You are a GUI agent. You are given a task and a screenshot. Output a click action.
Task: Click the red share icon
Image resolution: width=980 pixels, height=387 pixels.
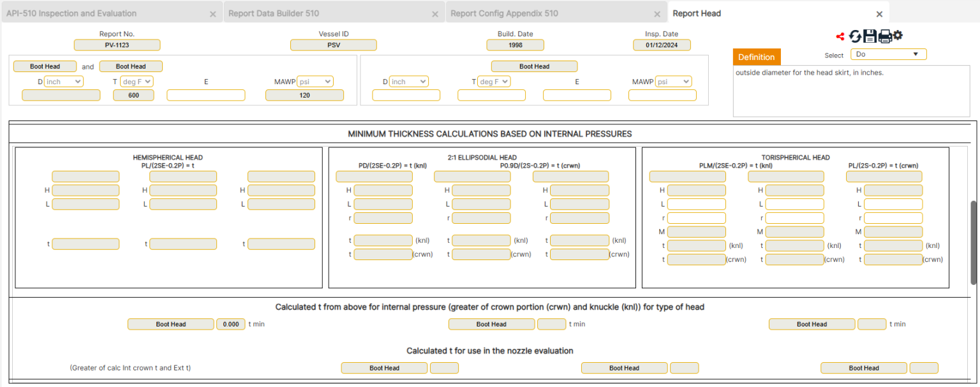(840, 36)
